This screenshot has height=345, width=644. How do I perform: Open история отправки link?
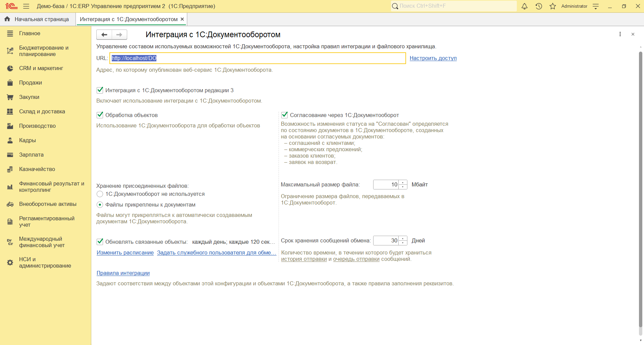pos(304,259)
